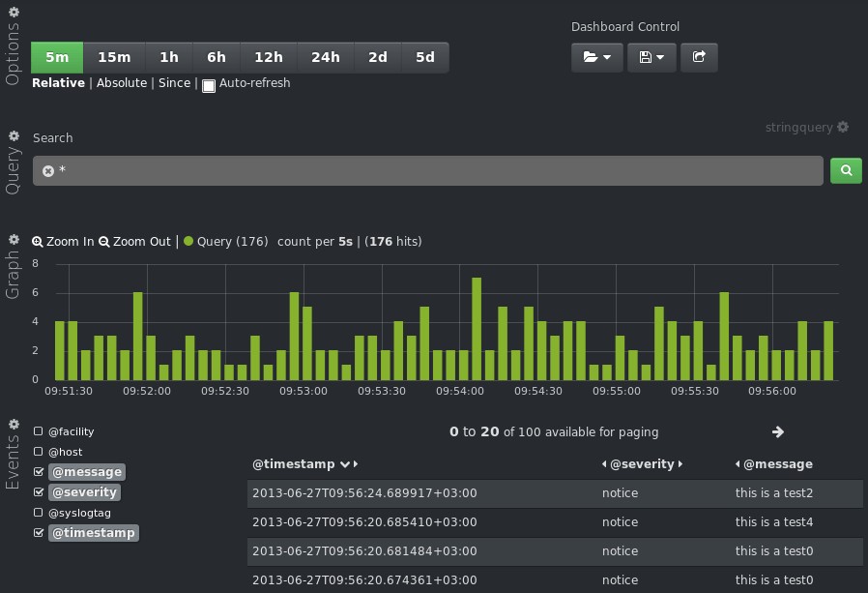Viewport: 868px width, 593px height.
Task: Click the Options panel gear icon
Action: (x=14, y=12)
